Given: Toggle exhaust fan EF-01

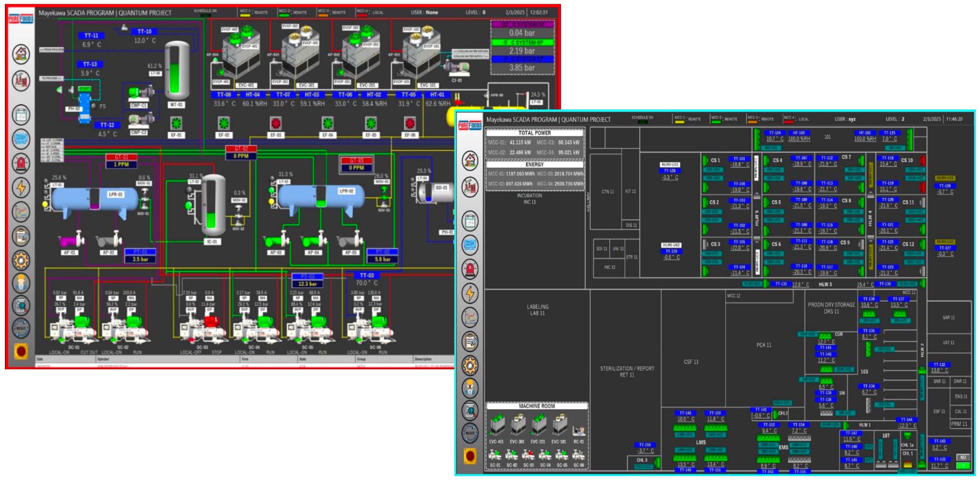Looking at the screenshot, I should click(176, 123).
